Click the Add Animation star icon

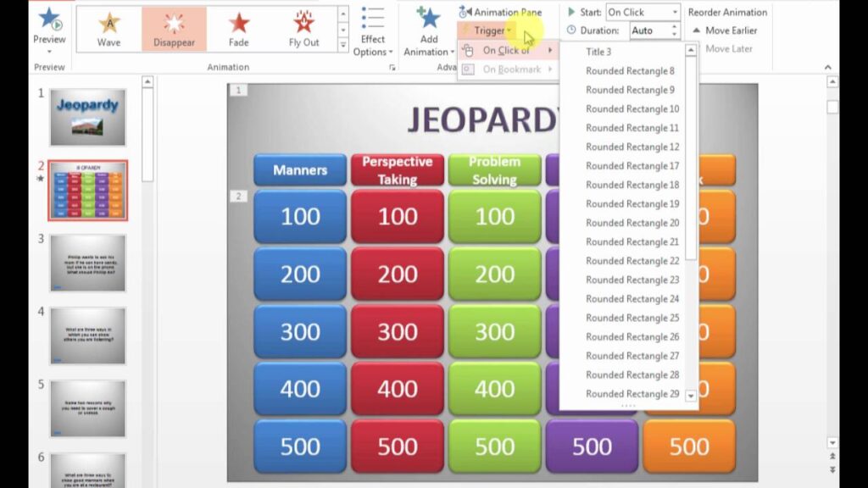[429, 19]
